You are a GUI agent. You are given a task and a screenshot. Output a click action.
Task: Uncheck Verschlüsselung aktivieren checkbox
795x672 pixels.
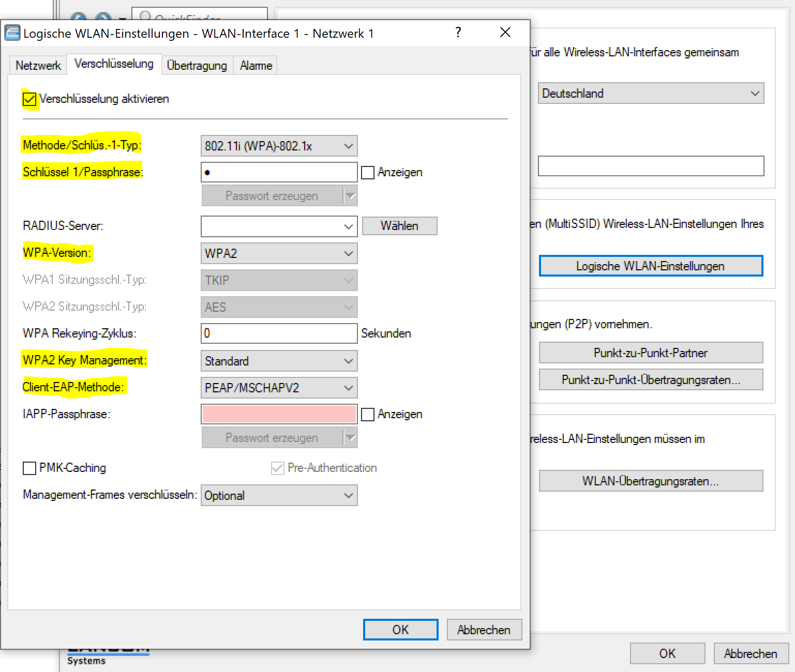pos(29,99)
